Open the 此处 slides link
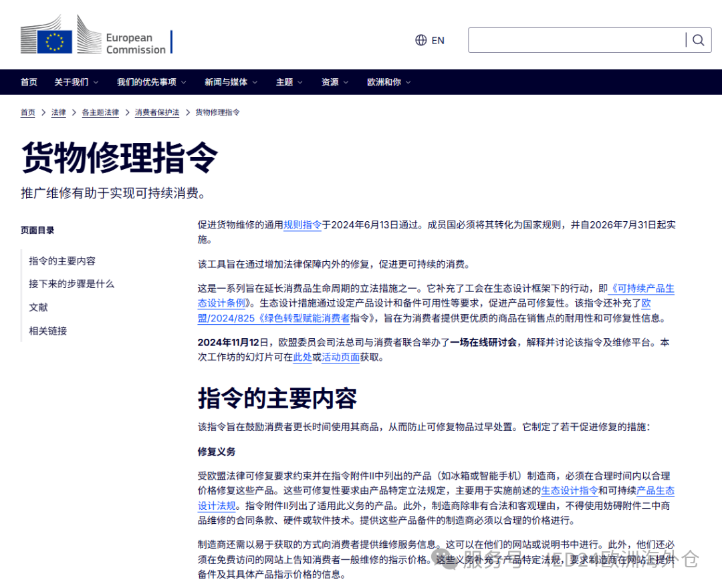The height and width of the screenshot is (588, 722). click(303, 357)
